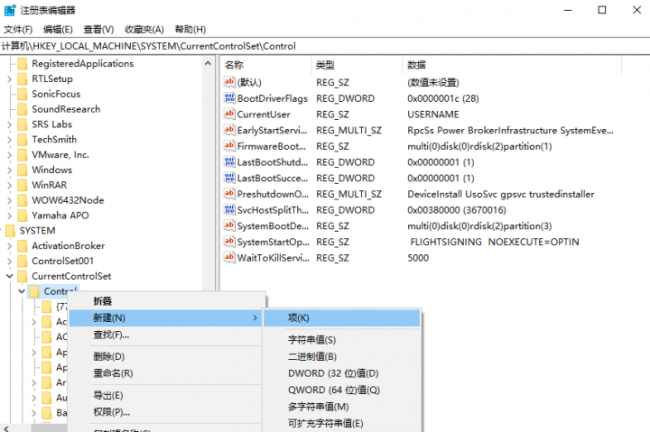Click the registry path address bar
The height and width of the screenshot is (432, 650).
point(325,46)
